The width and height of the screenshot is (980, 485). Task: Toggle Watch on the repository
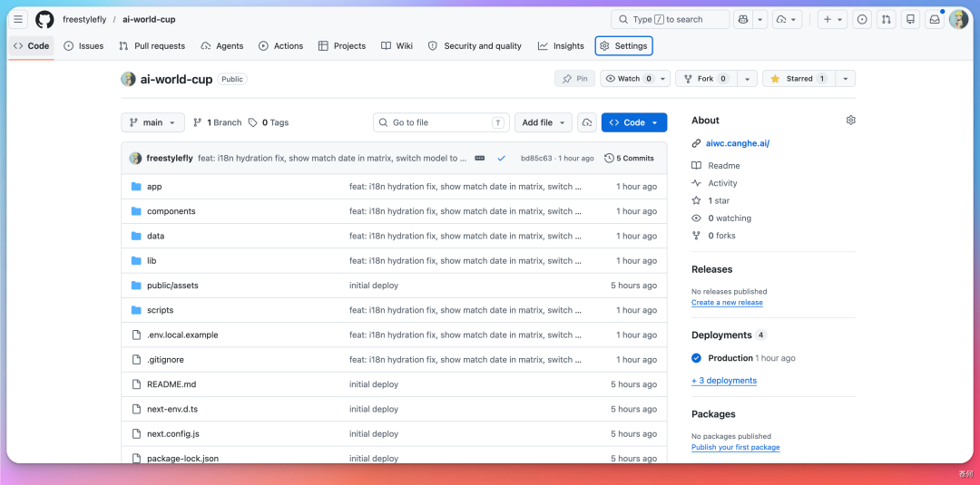click(628, 79)
